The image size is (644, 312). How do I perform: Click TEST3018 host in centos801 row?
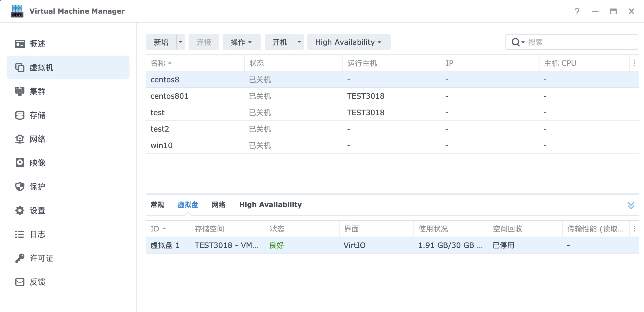point(366,96)
